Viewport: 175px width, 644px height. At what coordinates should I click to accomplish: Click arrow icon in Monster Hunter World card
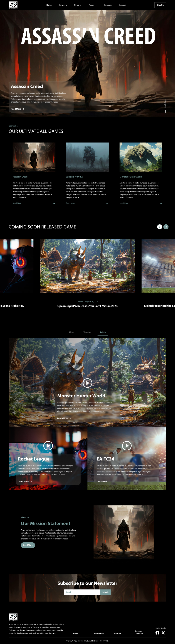161,203
